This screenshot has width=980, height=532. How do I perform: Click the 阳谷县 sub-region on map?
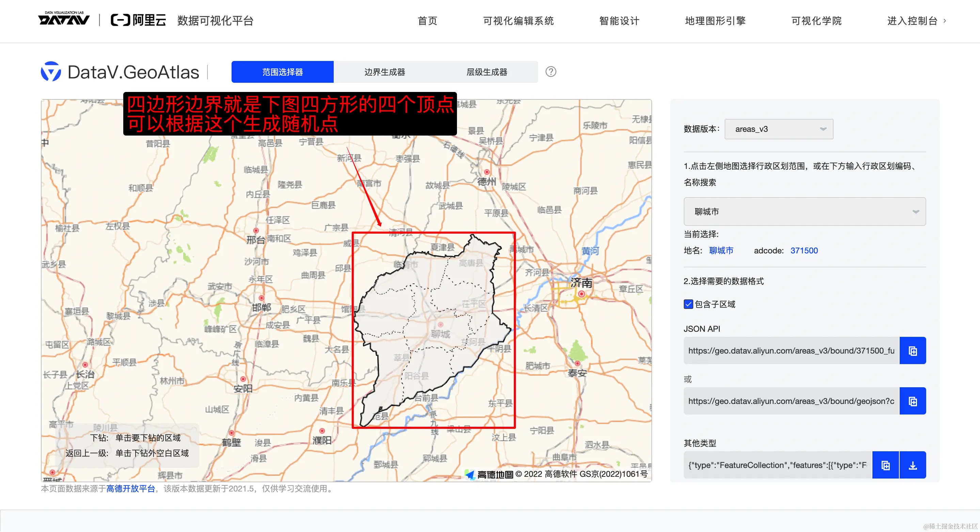point(416,376)
